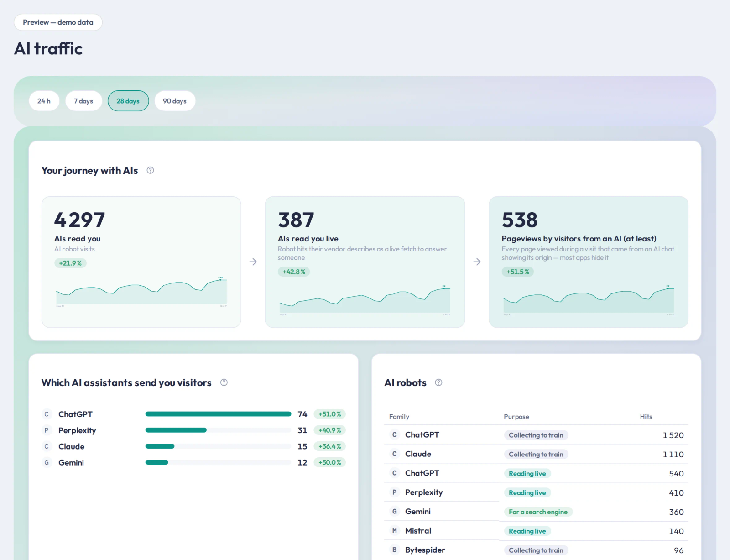Click the Family column header

(399, 417)
